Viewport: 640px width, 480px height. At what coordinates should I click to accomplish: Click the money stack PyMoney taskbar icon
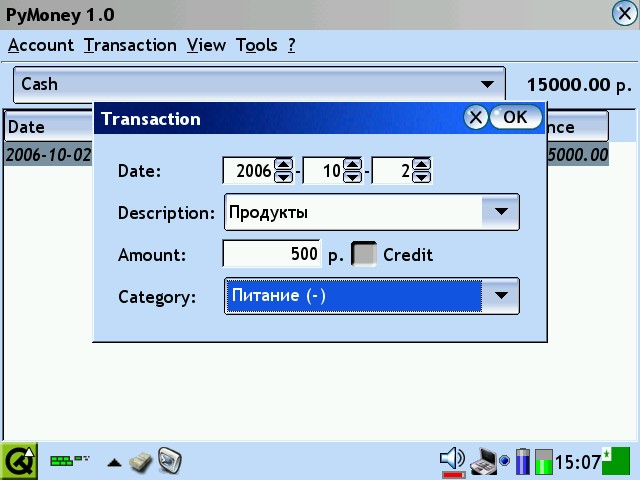pyautogui.click(x=140, y=462)
